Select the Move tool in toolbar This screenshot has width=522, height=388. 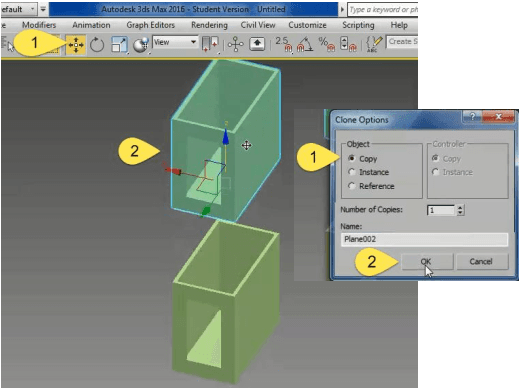coord(76,45)
